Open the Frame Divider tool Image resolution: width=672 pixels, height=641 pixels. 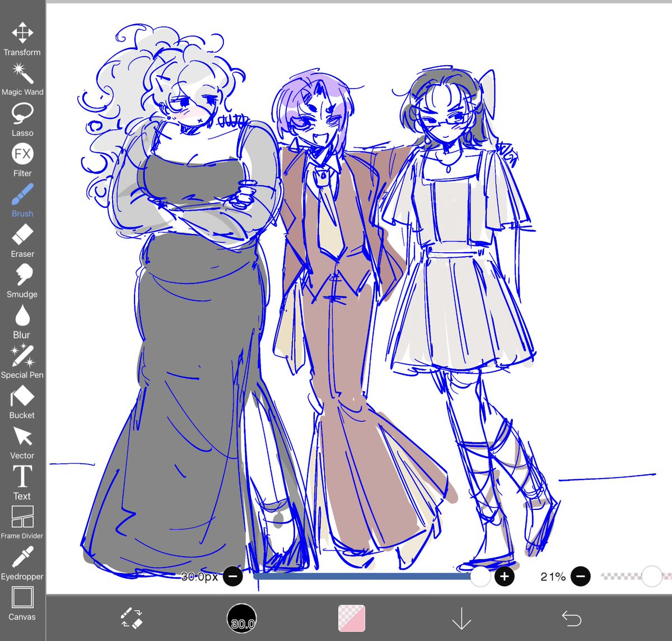point(22,522)
